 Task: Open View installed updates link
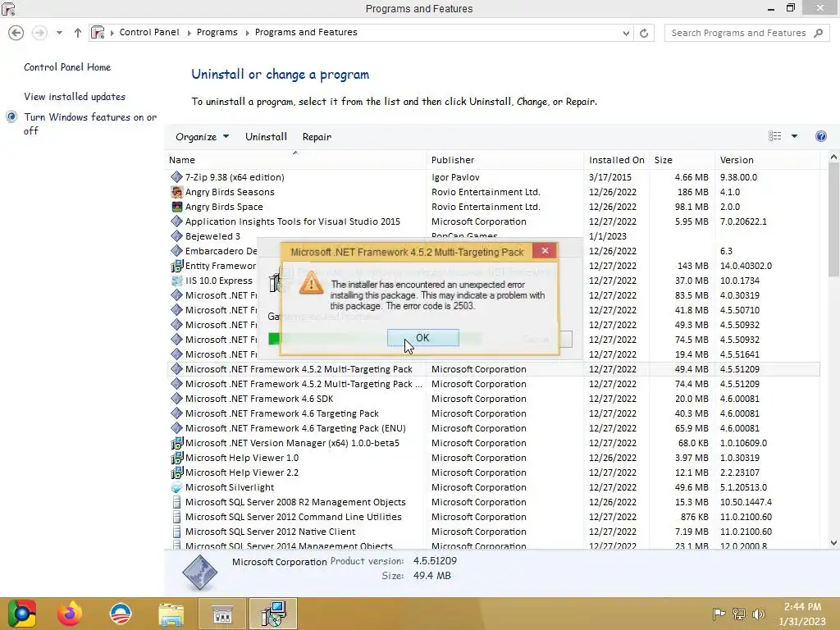point(75,97)
